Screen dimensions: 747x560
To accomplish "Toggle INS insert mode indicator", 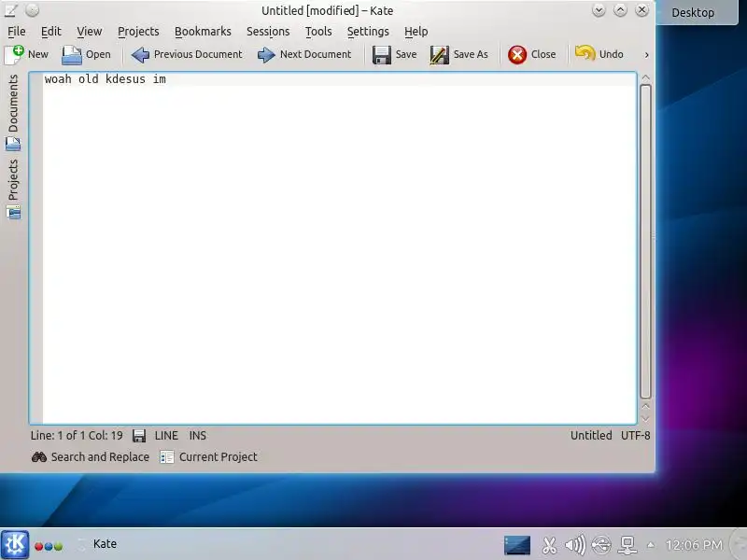I will (x=198, y=436).
